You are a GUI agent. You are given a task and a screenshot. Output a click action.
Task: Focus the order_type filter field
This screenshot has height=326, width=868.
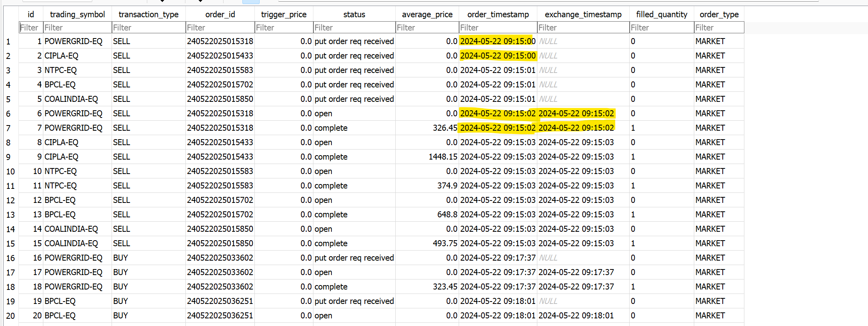[719, 27]
